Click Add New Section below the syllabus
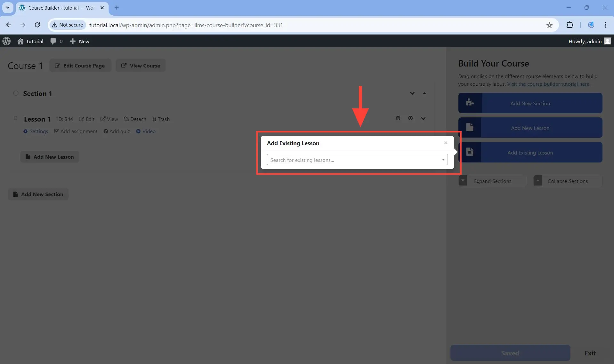The image size is (614, 364). (x=38, y=194)
